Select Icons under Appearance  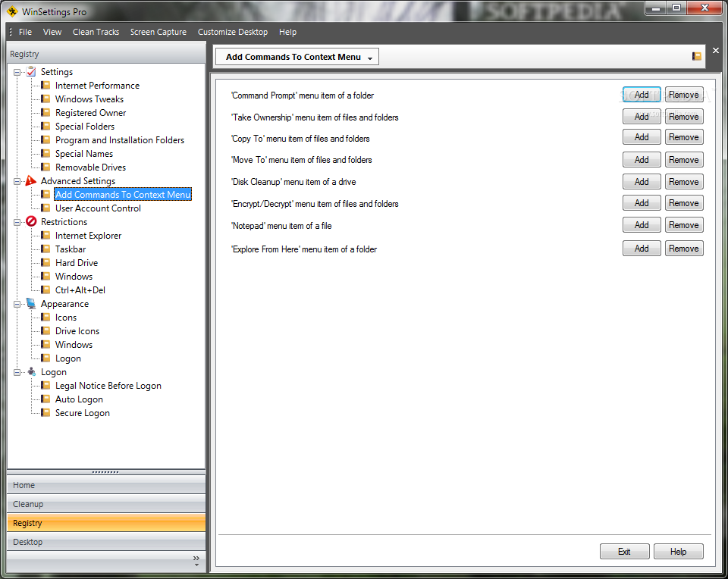pos(66,318)
